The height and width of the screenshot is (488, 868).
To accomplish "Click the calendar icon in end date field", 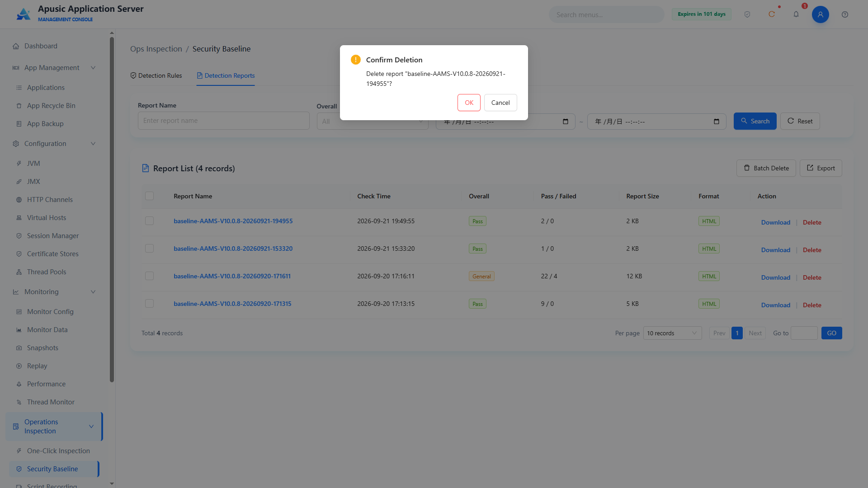I will tap(717, 122).
